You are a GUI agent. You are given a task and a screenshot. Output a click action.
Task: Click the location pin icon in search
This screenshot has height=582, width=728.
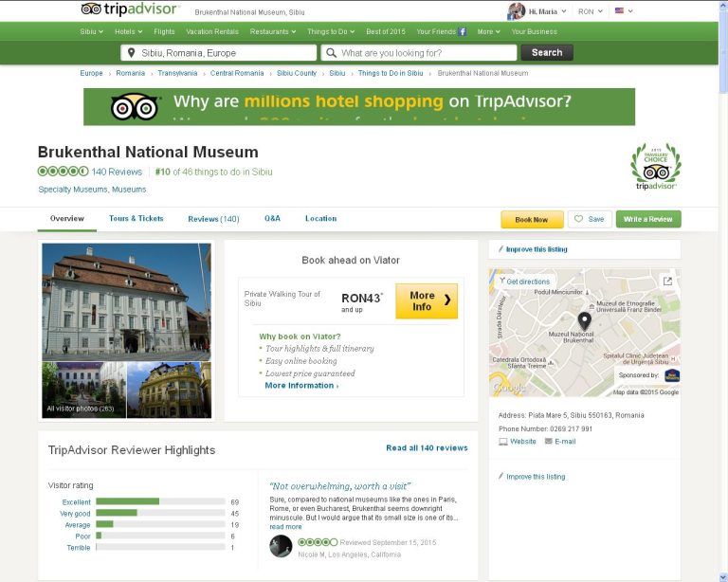click(132, 53)
